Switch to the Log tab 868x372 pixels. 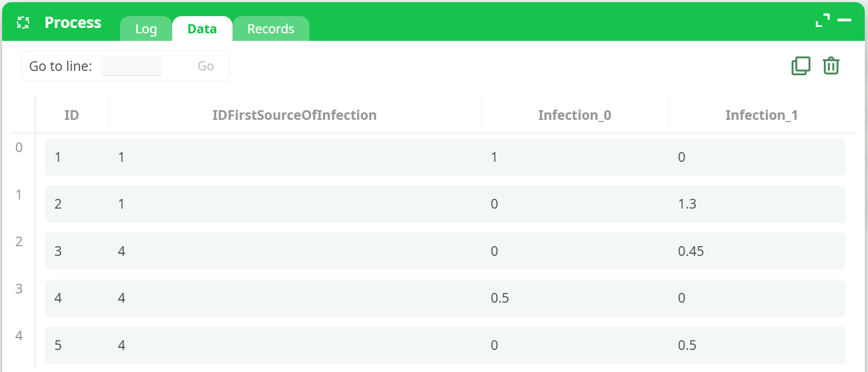pos(146,29)
